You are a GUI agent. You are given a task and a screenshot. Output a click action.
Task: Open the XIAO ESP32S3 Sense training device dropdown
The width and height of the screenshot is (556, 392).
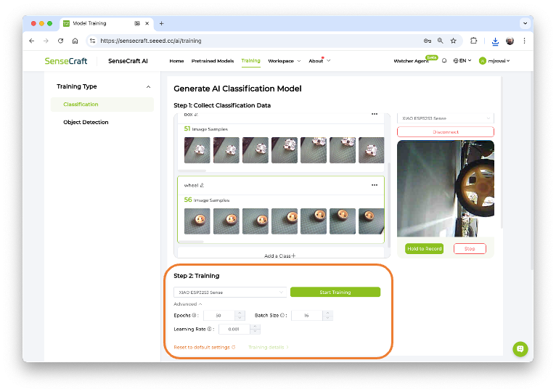click(230, 293)
